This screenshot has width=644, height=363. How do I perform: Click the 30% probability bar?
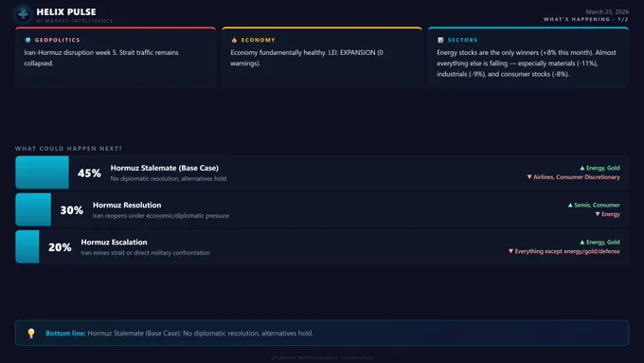pyautogui.click(x=33, y=209)
